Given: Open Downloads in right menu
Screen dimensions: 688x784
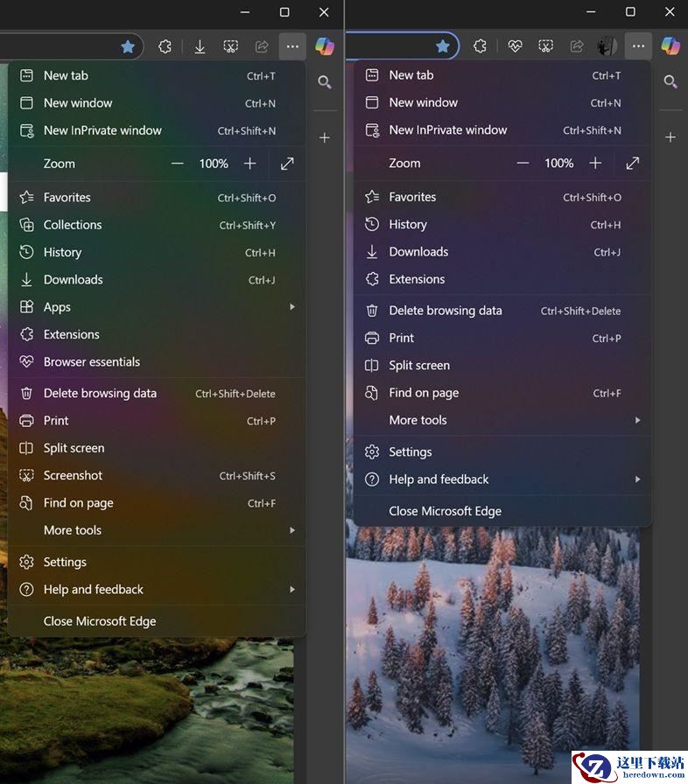Looking at the screenshot, I should 502,252.
